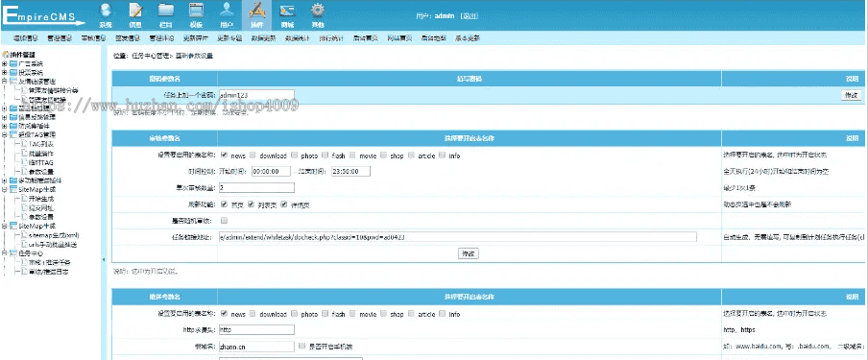Open 管理评论 in the sub-navigation bar
Image resolution: width=868 pixels, height=360 pixels.
(161, 38)
